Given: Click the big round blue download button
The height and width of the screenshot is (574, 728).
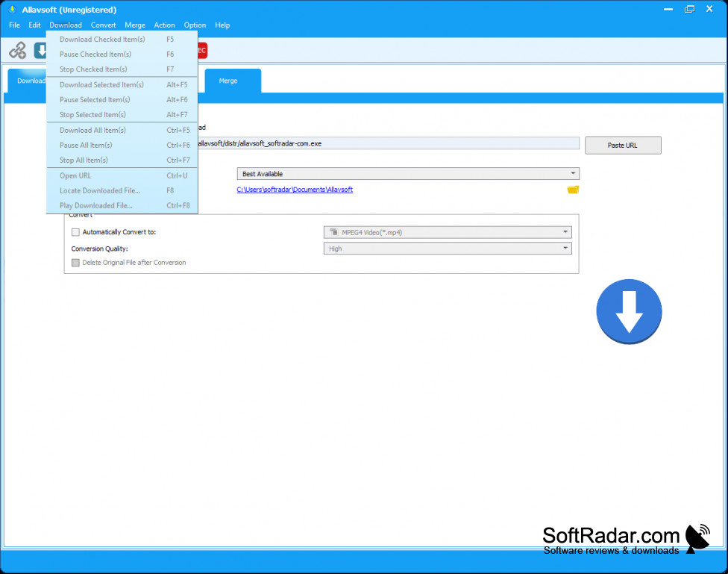Looking at the screenshot, I should coord(629,311).
